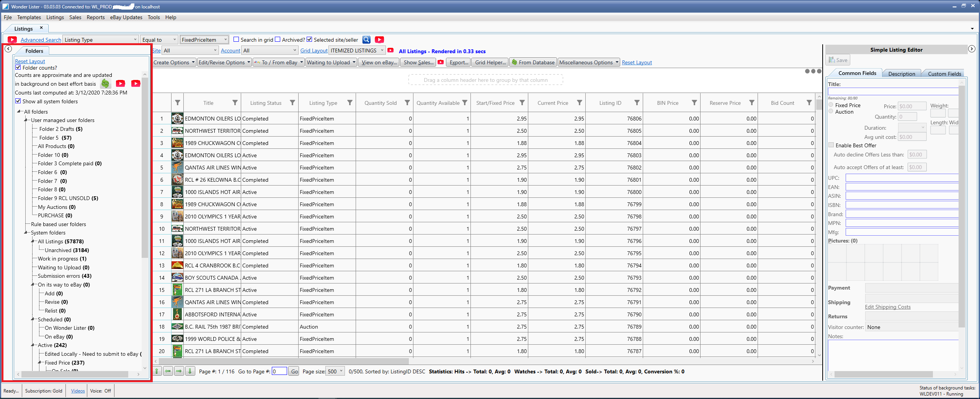This screenshot has height=399, width=980.
Task: Switch to the Custom Fields tab
Action: (x=944, y=73)
